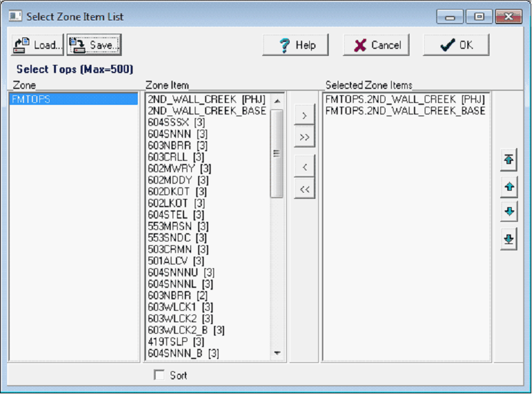The height and width of the screenshot is (394, 532).
Task: Click FMTOPS.2ND_WALL_CREEK_BASE in selected items
Action: coord(405,111)
